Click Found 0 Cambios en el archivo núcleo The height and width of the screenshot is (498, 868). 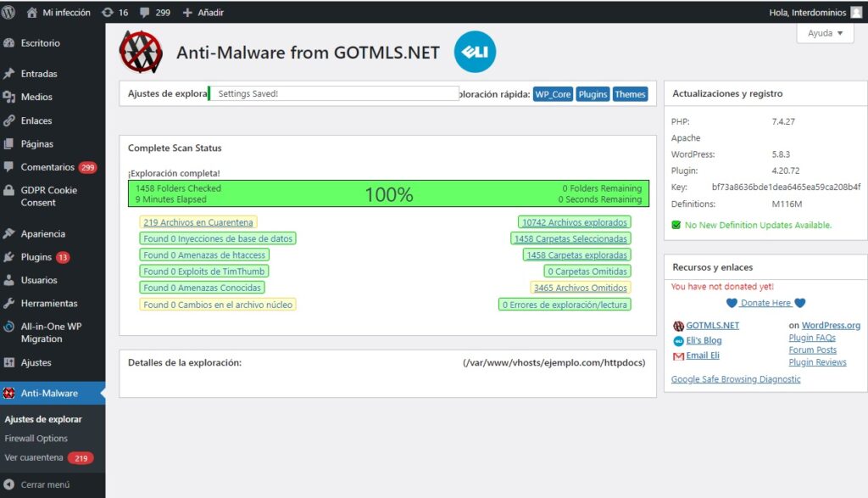[218, 305]
